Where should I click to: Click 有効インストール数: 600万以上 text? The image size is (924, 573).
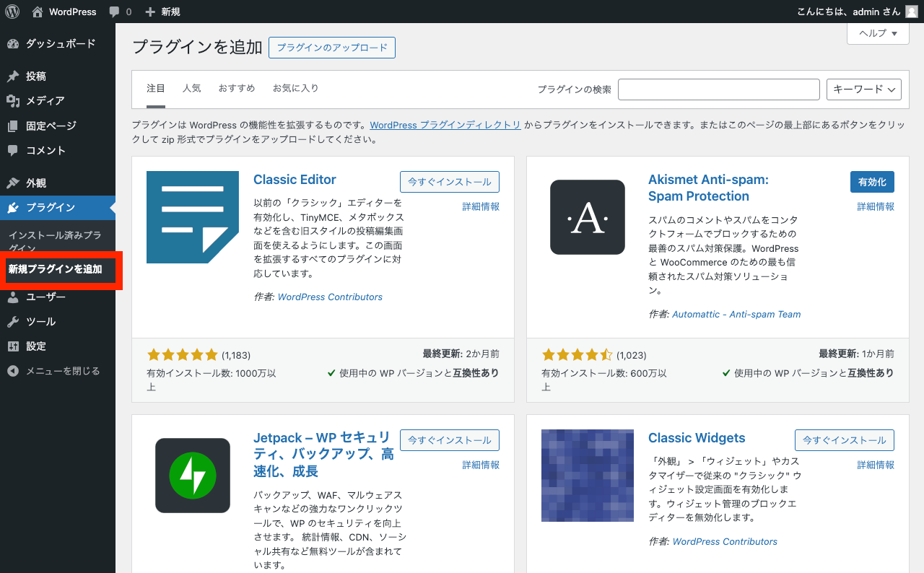click(604, 380)
